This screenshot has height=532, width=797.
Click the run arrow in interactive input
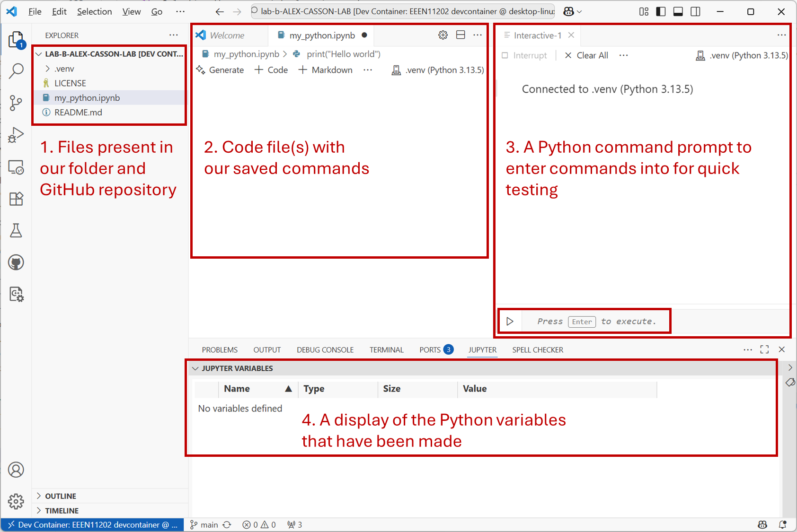click(x=510, y=322)
